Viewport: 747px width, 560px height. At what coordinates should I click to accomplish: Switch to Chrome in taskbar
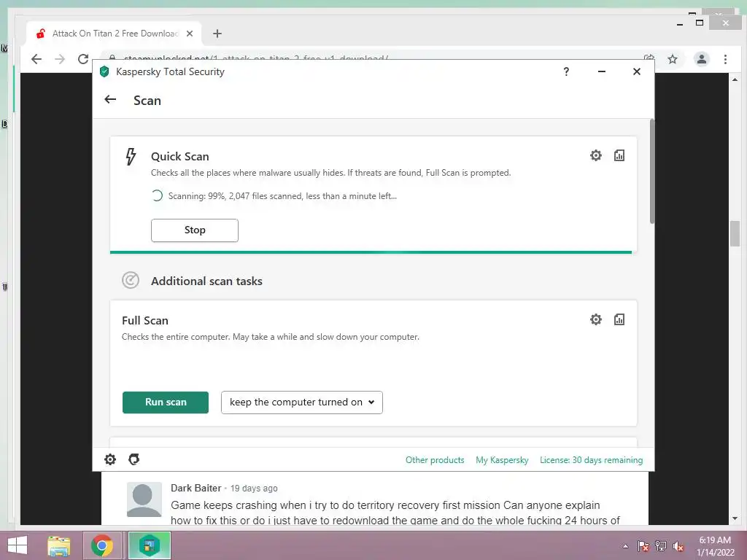click(x=102, y=545)
